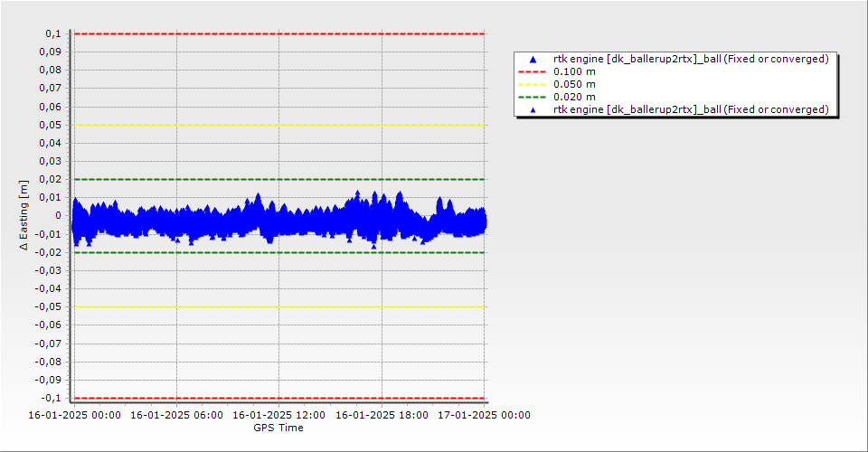Viewport: 868px width, 452px height.
Task: Click the yellow dashed threshold line at +0,05
Action: coord(279,125)
